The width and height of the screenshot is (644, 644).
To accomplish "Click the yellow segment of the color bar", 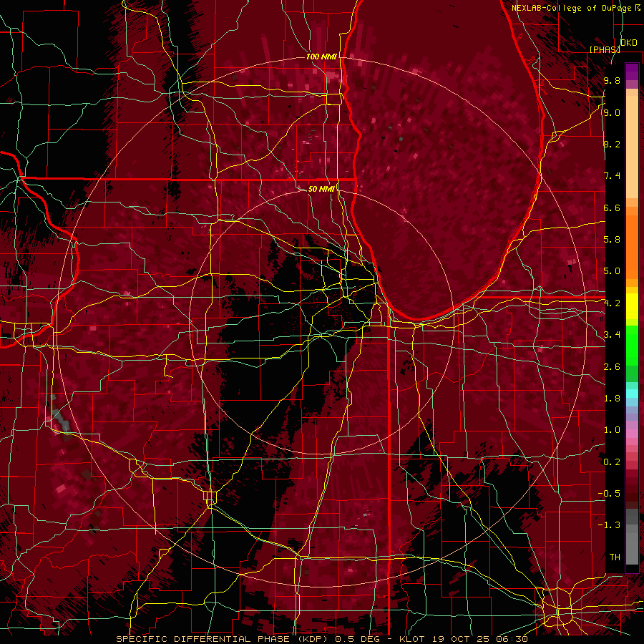I will coord(632,306).
